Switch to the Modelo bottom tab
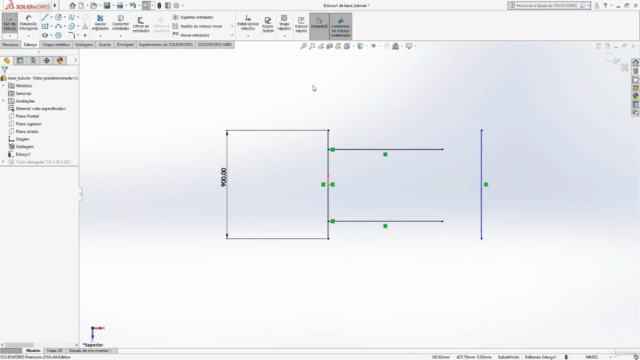 point(33,351)
